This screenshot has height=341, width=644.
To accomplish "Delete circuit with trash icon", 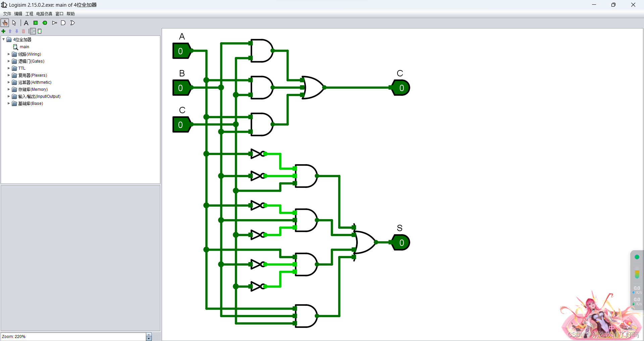I will pyautogui.click(x=23, y=31).
